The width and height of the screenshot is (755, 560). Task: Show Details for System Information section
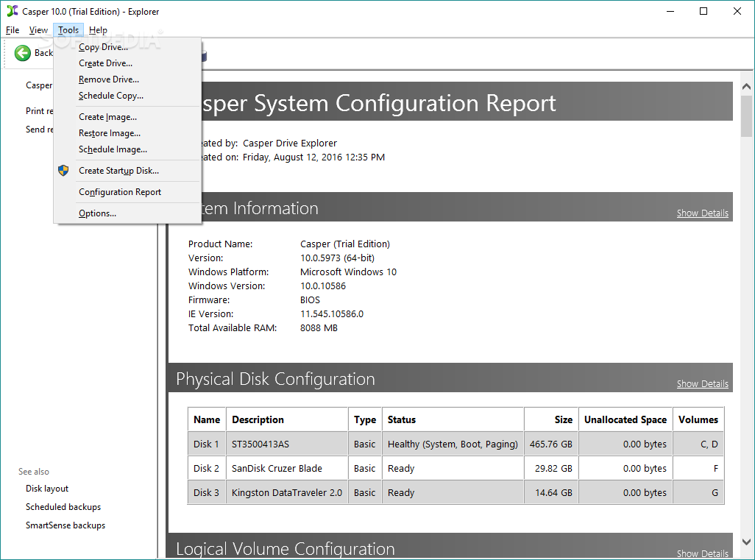[x=703, y=213]
